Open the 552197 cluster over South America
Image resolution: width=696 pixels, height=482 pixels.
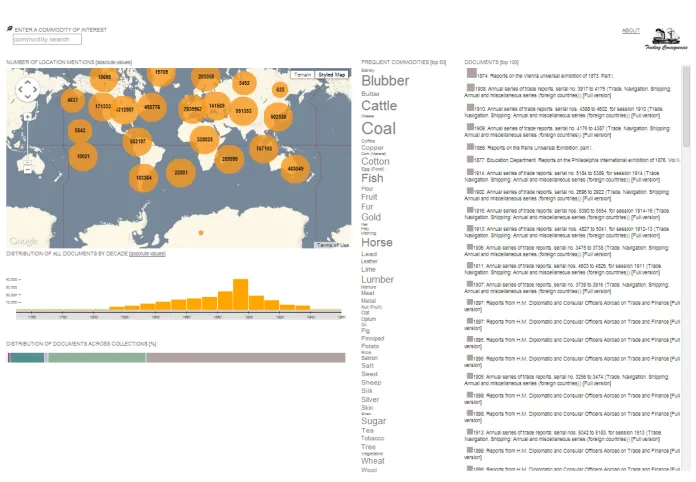[138, 142]
